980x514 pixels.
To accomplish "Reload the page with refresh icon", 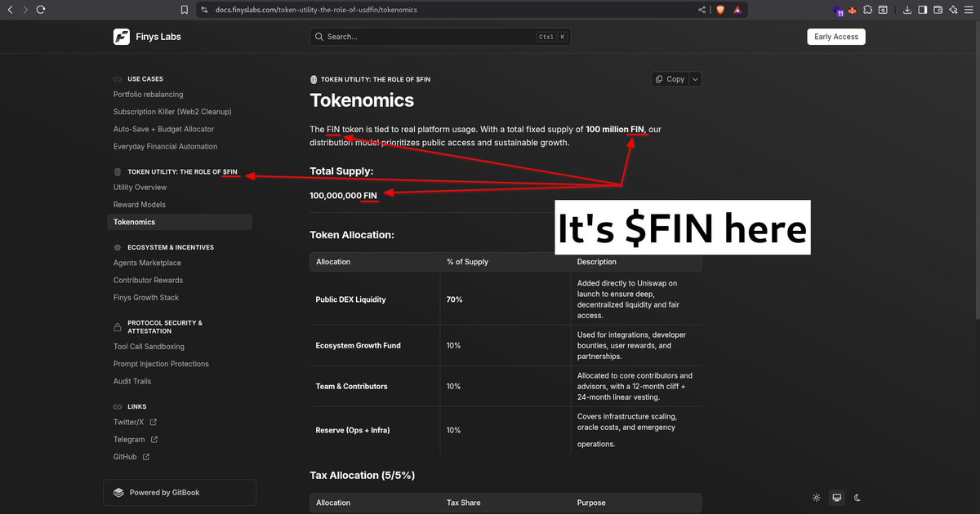I will [41, 10].
